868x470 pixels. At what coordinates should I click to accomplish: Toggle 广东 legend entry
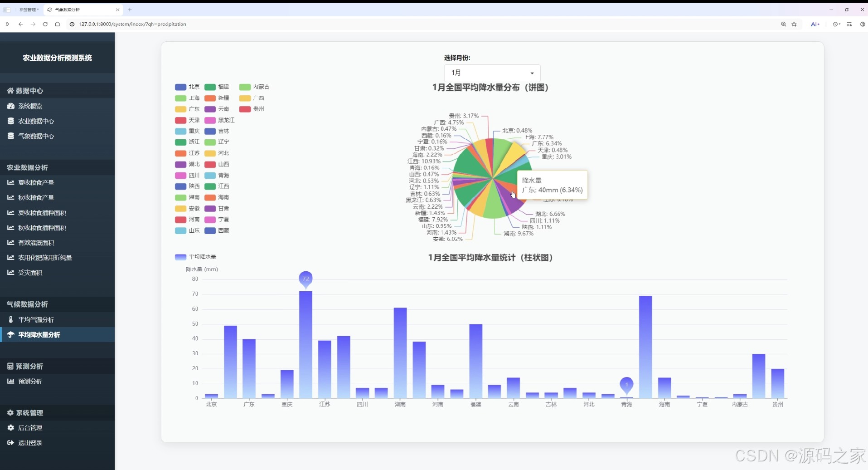[187, 109]
